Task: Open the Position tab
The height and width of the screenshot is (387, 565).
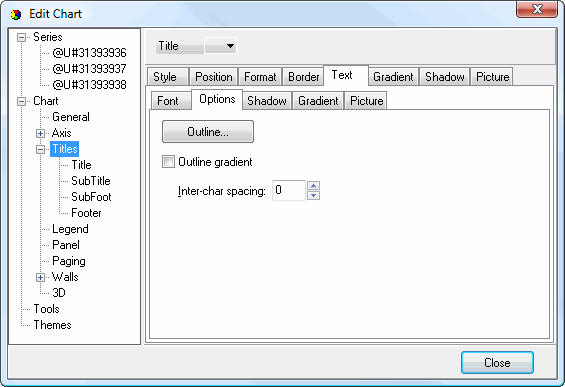Action: coord(213,77)
